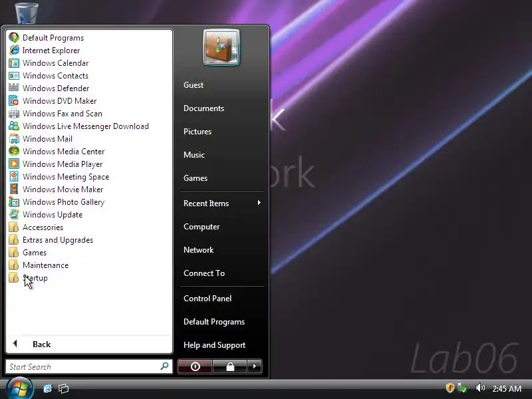Open Windows Live Messenger Download
This screenshot has width=532, height=399.
click(x=78, y=126)
